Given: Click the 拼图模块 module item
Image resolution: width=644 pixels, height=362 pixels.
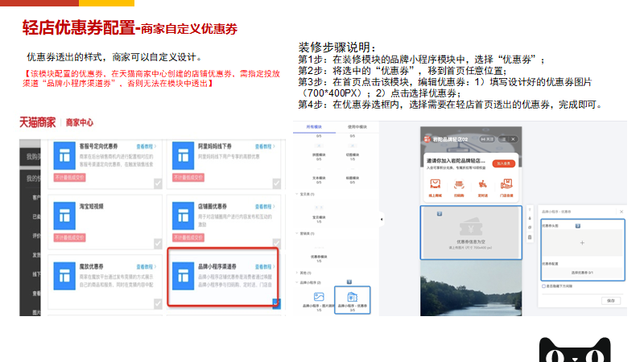Looking at the screenshot, I should (319, 152).
